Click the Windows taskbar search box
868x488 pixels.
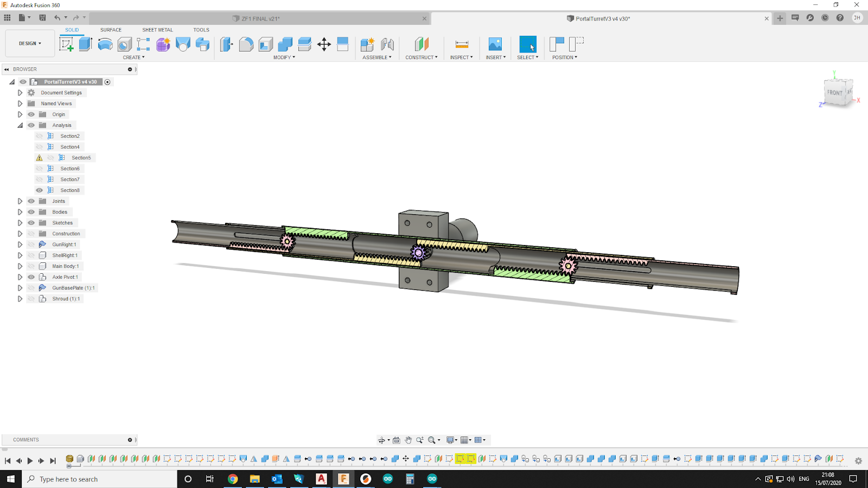100,479
